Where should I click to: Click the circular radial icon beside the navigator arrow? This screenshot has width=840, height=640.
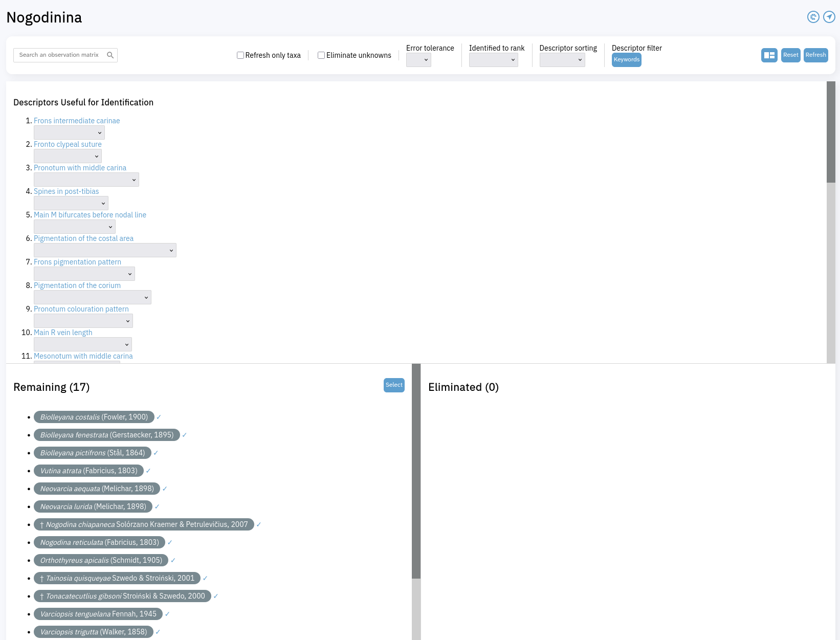[813, 17]
